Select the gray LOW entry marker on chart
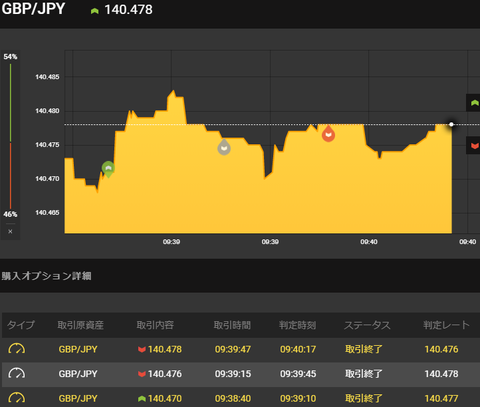The height and width of the screenshot is (407, 480). point(224,147)
